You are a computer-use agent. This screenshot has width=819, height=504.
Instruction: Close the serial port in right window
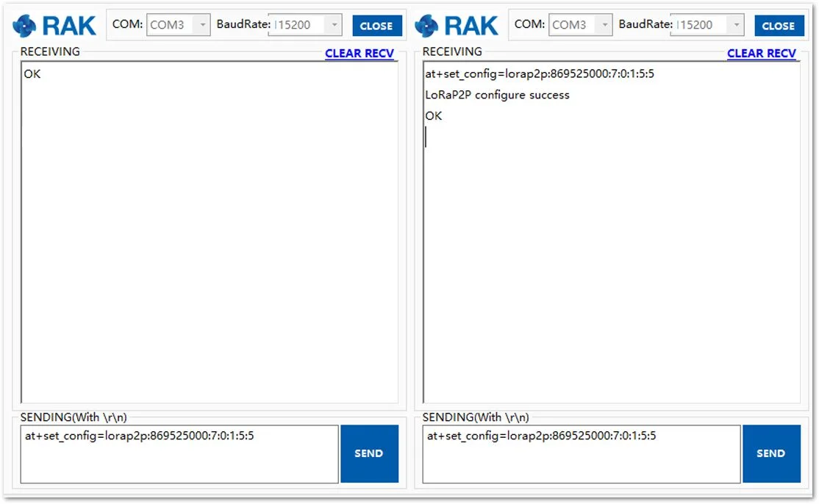(x=779, y=26)
